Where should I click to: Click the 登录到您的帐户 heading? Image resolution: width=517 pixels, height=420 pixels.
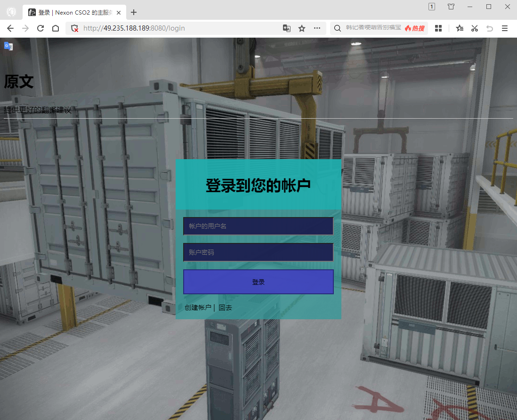click(x=258, y=185)
